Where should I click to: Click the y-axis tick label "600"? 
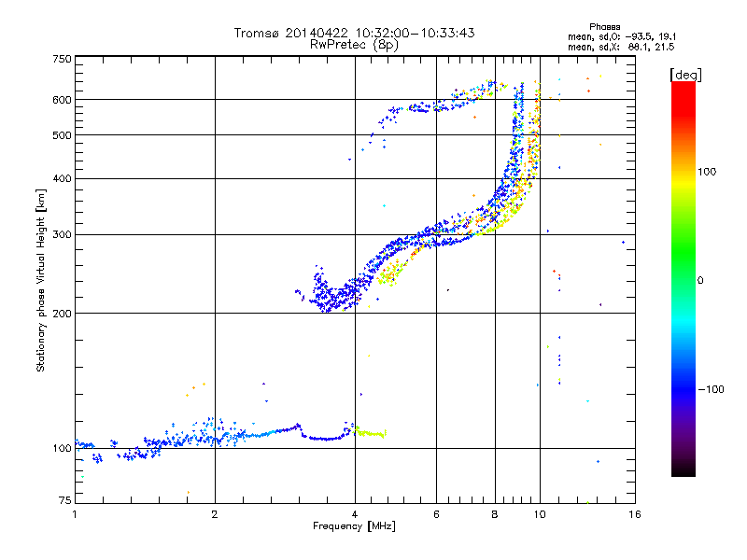[x=62, y=100]
